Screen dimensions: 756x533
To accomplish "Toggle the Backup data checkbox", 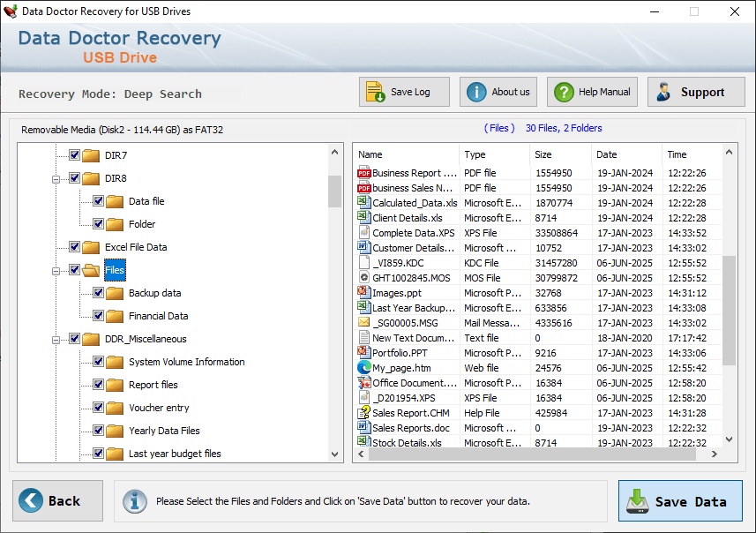I will [98, 292].
